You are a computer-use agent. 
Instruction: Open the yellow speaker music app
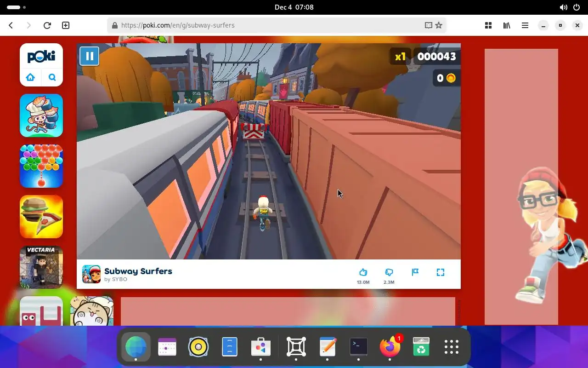click(x=198, y=347)
